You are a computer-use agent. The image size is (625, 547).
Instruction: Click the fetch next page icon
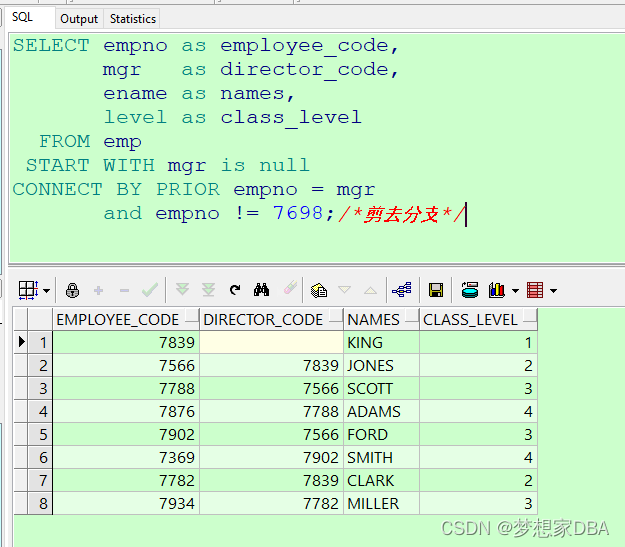click(x=183, y=289)
